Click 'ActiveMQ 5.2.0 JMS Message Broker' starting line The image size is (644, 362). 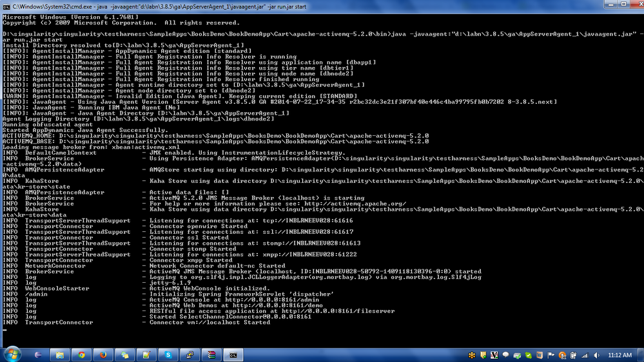click(184, 198)
